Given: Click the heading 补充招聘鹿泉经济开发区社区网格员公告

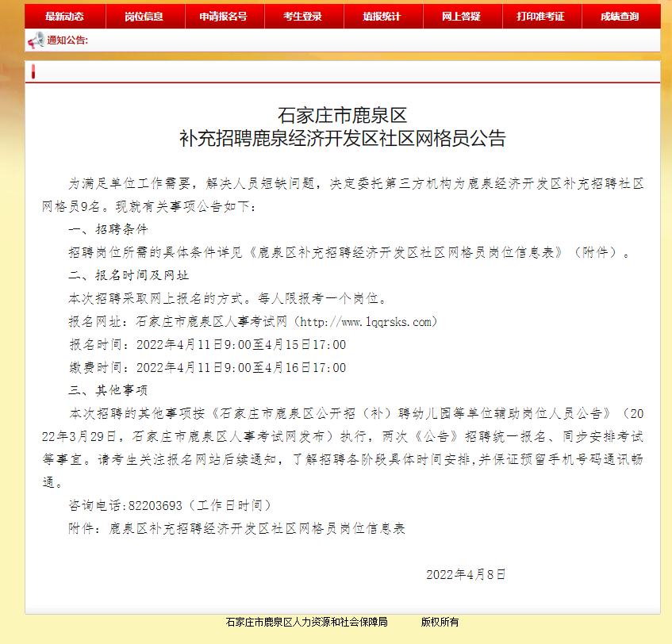Looking at the screenshot, I should click(x=342, y=139).
